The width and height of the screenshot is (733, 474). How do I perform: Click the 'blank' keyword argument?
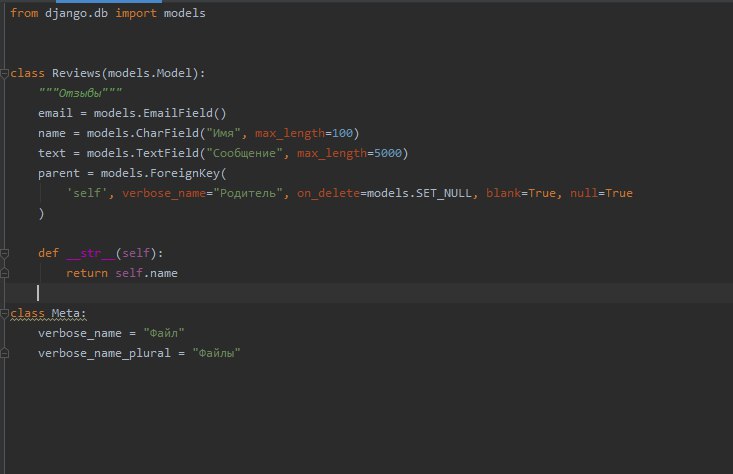click(x=503, y=193)
